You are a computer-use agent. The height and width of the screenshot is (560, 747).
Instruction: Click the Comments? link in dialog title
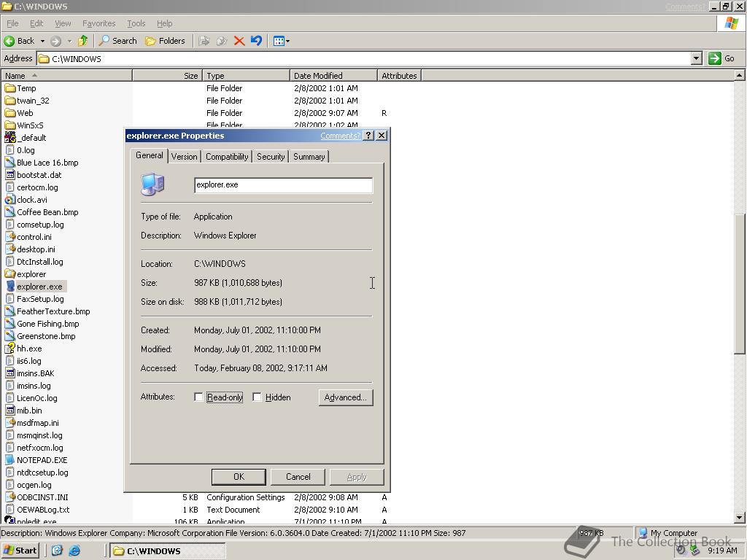pos(340,136)
